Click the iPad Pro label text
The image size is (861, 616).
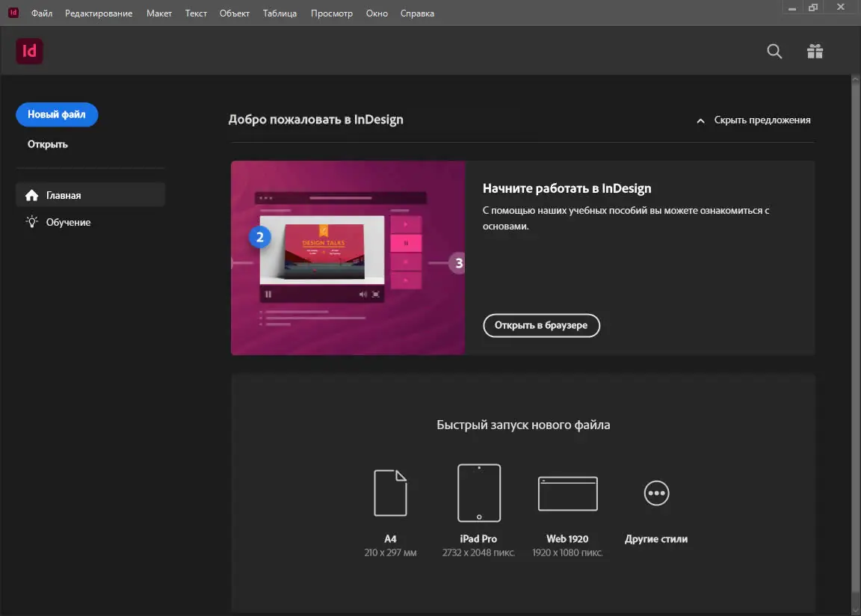pyautogui.click(x=478, y=538)
